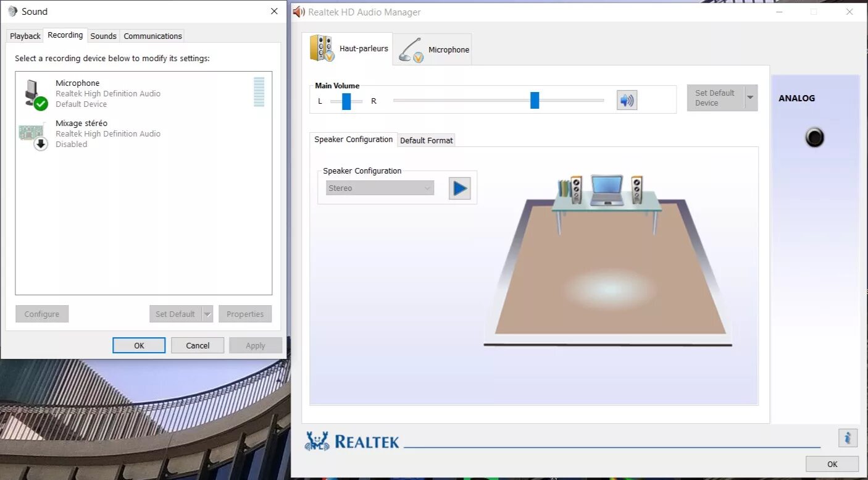The width and height of the screenshot is (868, 480).
Task: Open the Default Format tab
Action: [x=427, y=140]
